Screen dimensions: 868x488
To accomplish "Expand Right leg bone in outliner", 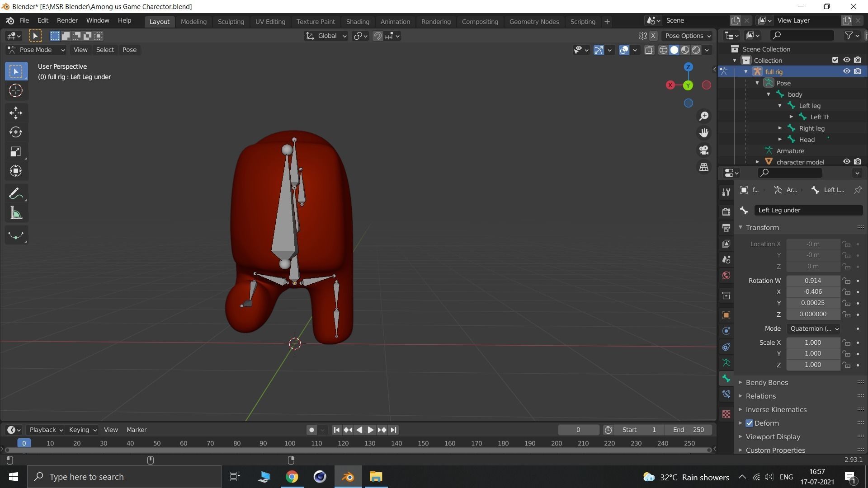I will pyautogui.click(x=780, y=128).
